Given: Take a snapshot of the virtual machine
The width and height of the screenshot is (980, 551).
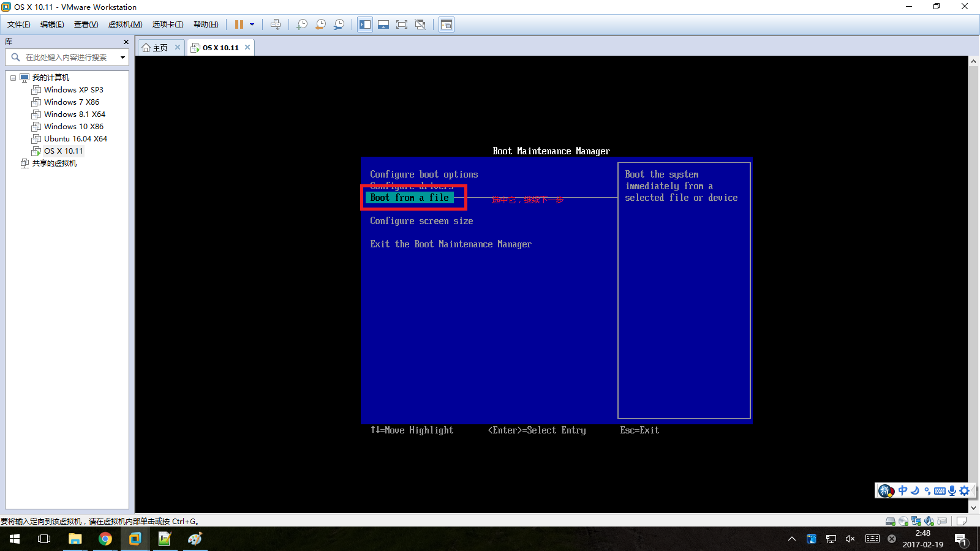Looking at the screenshot, I should coord(301,24).
